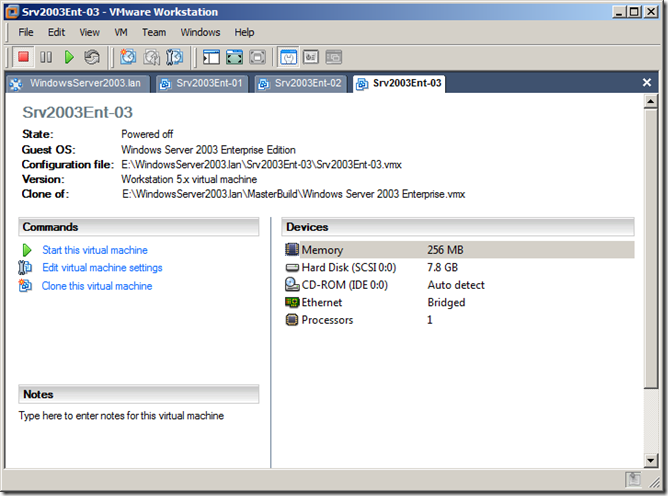
Task: Click the Commands section header
Action: [138, 227]
